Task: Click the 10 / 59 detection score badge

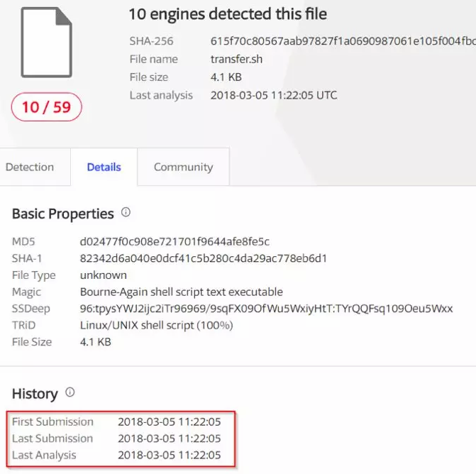Action: pyautogui.click(x=47, y=107)
